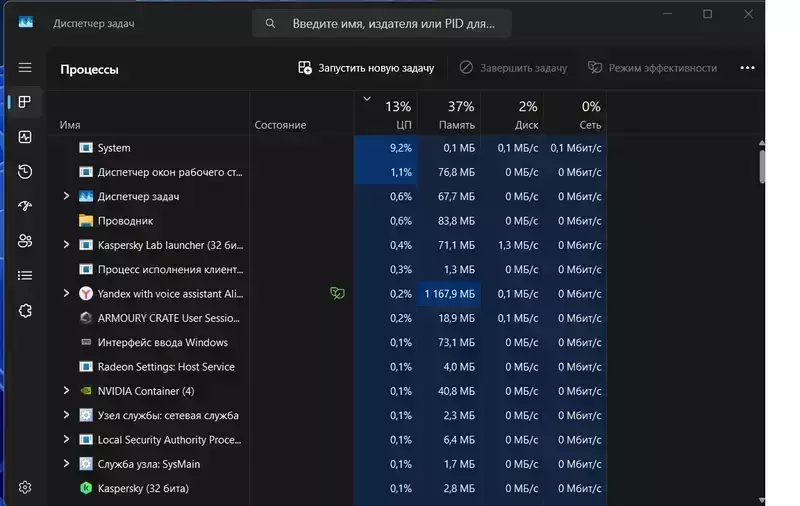Click the vertical scrollbar thumb
The height and width of the screenshot is (506, 800).
tap(762, 166)
